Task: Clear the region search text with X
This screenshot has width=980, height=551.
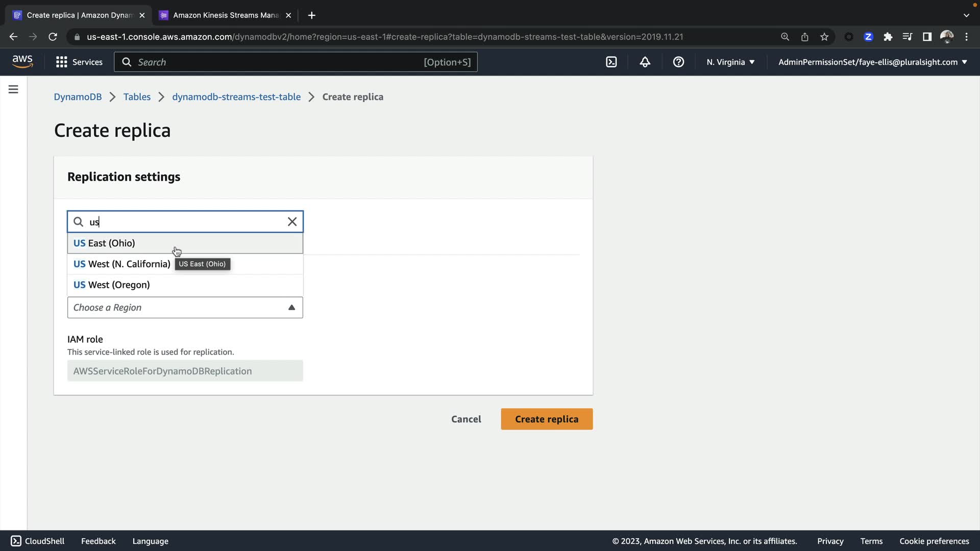Action: [292, 221]
